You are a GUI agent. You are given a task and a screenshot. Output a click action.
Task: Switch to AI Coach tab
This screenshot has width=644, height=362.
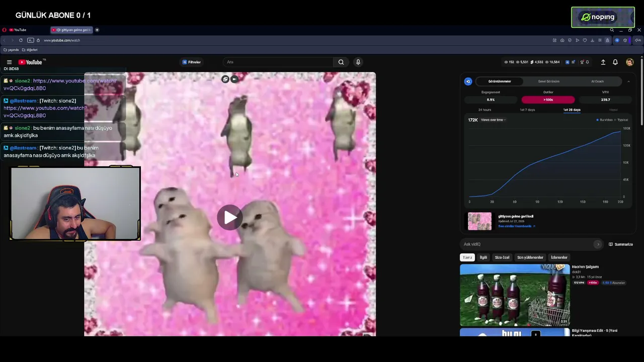[x=598, y=81]
